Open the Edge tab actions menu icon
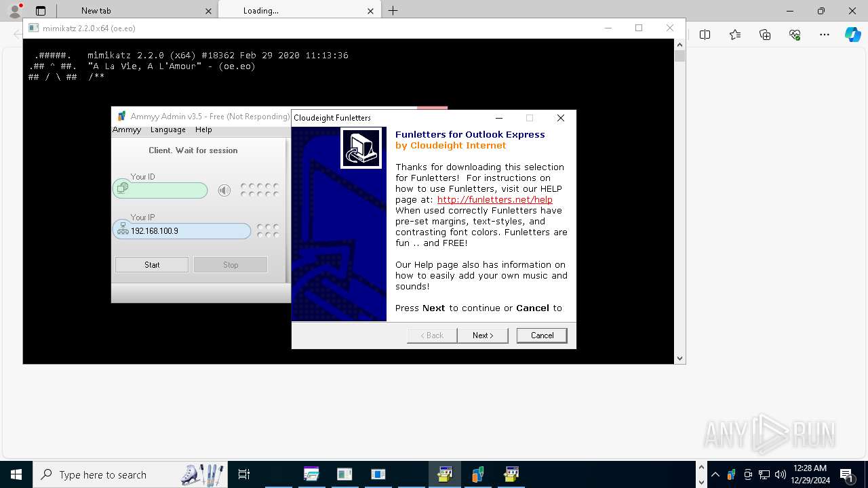868x488 pixels. 41,11
